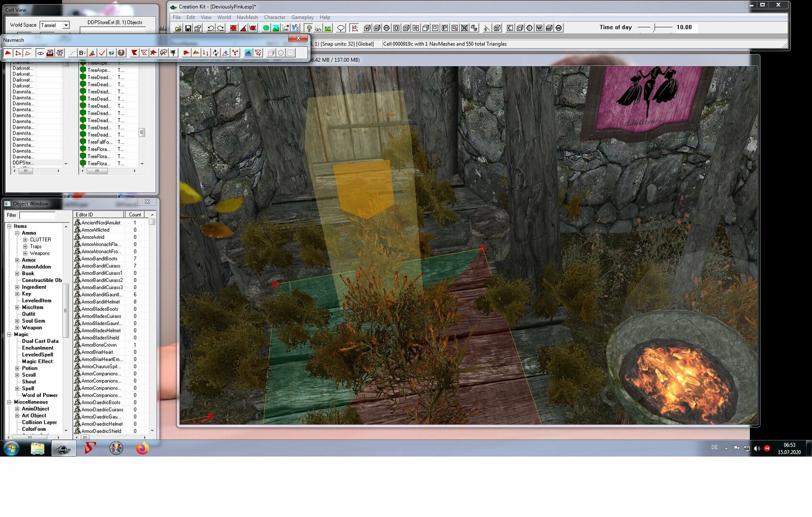
Task: Click the green sphere icon in main toolbar
Action: pos(266,28)
